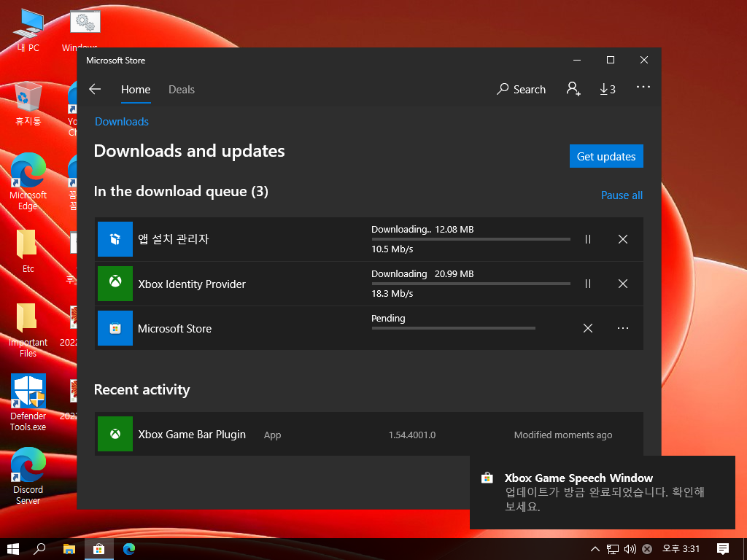Image resolution: width=747 pixels, height=560 pixels.
Task: Click the sign-in account icon
Action: pos(573,89)
